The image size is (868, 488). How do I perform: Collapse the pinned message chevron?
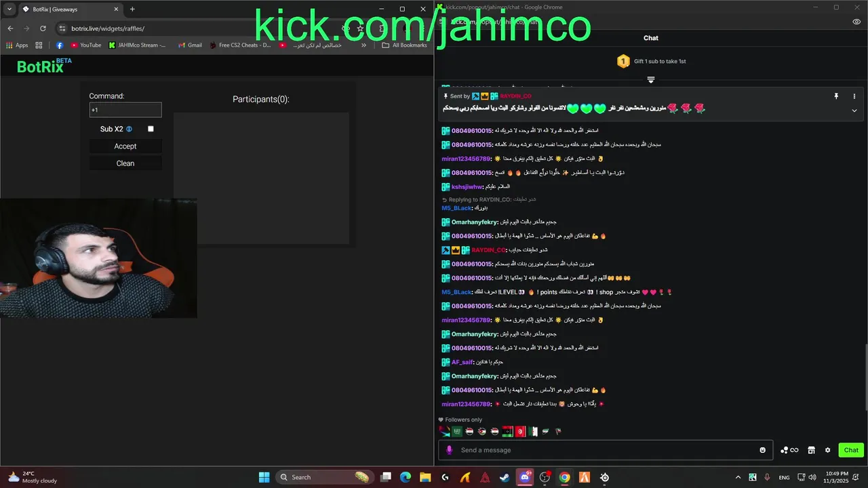[x=854, y=110]
